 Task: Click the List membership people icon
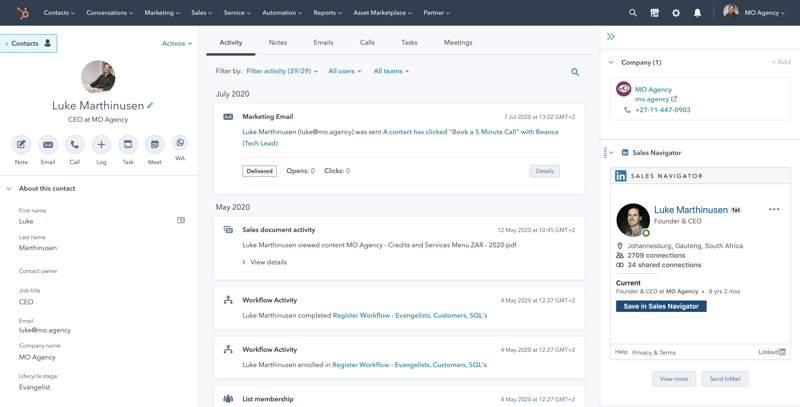click(x=228, y=399)
